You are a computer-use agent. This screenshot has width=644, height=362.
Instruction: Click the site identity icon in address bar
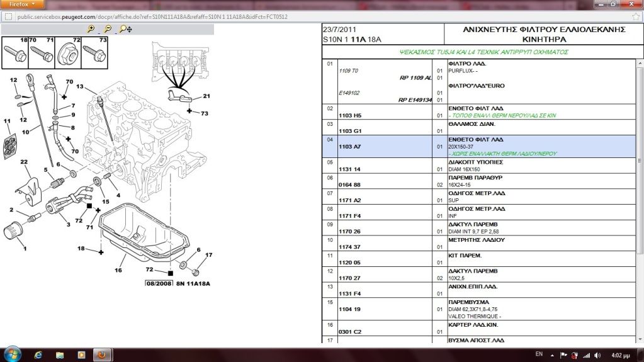[x=8, y=17]
